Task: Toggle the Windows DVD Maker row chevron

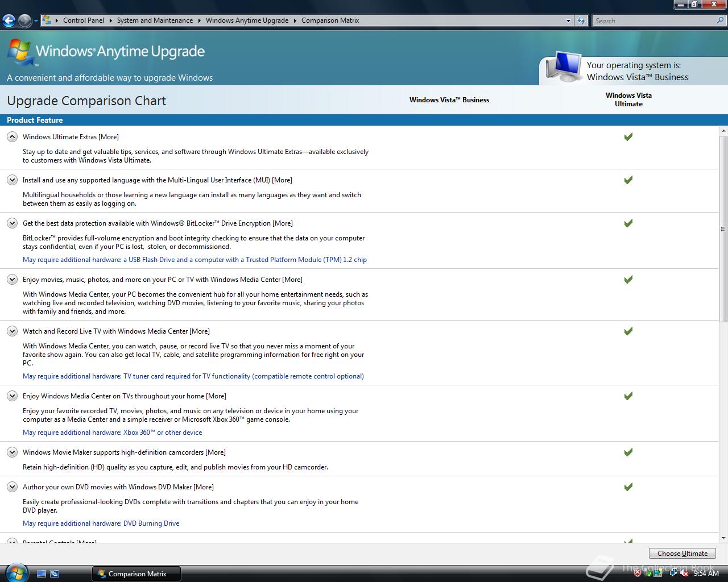Action: pos(12,487)
